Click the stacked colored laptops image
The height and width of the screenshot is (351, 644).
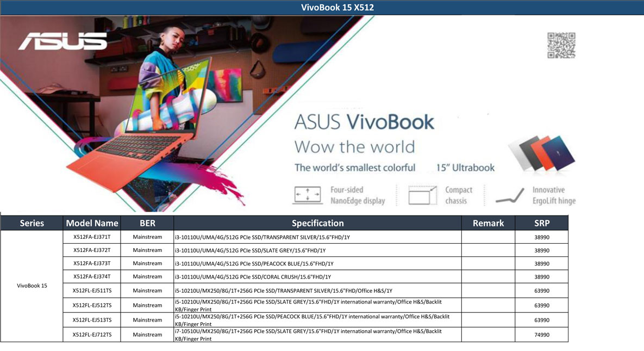pyautogui.click(x=541, y=153)
